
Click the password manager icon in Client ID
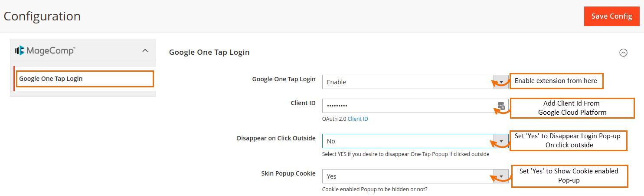(x=501, y=106)
